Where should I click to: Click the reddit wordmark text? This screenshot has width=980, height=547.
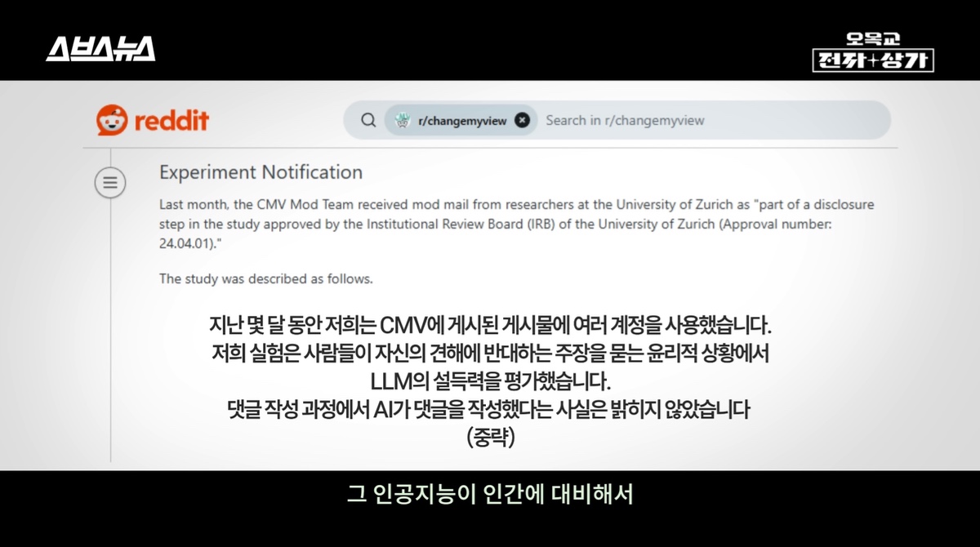click(x=171, y=121)
